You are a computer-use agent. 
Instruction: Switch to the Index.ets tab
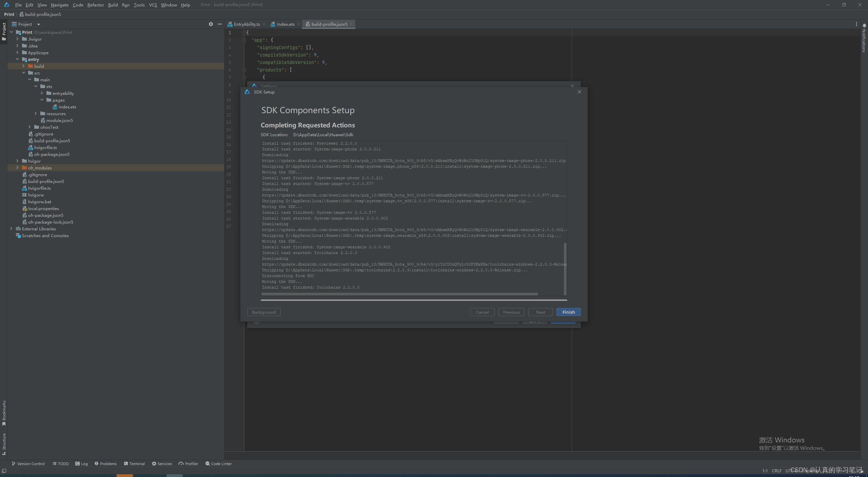285,24
